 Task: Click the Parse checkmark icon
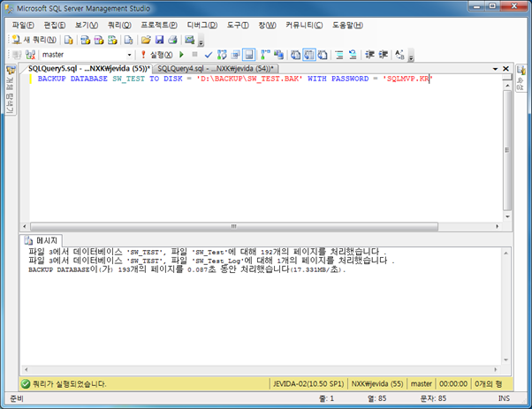(x=209, y=55)
